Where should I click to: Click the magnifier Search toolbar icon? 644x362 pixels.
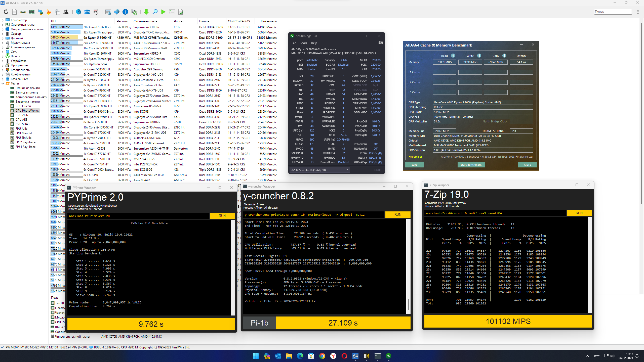(x=155, y=12)
